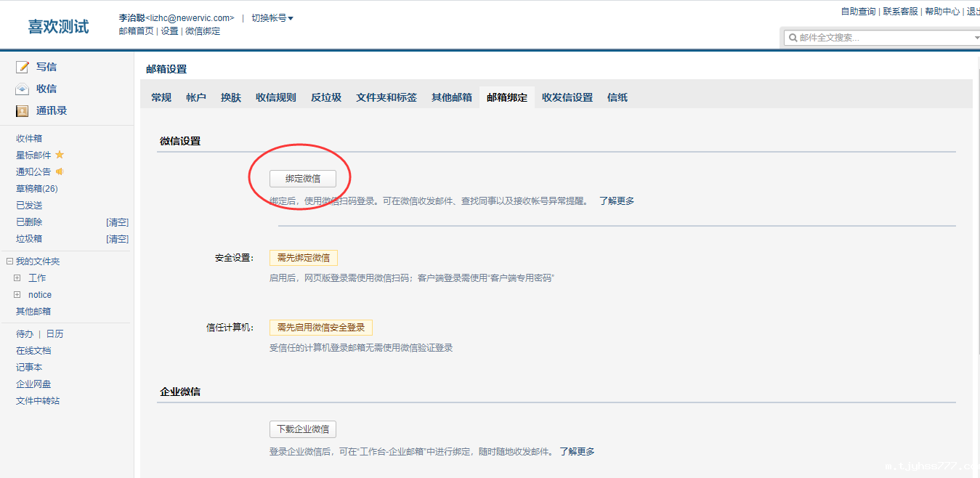Image resolution: width=980 pixels, height=478 pixels.
Task: Open the 切换帐号 account dropdown
Action: pyautogui.click(x=272, y=18)
